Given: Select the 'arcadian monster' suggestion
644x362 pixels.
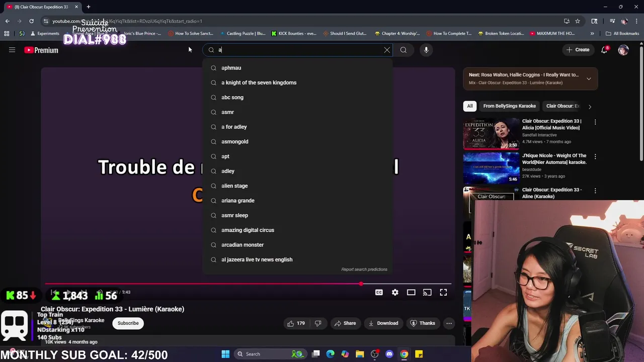Looking at the screenshot, I should pyautogui.click(x=297, y=245).
